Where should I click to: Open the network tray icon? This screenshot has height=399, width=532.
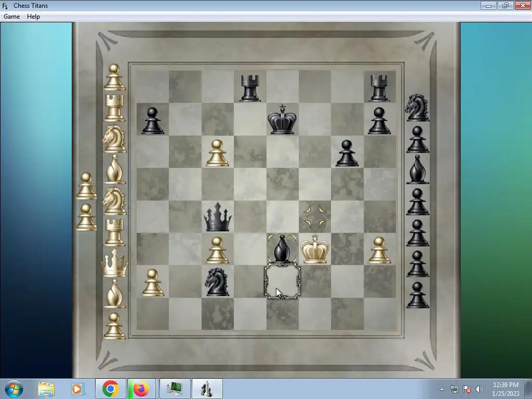coord(454,389)
